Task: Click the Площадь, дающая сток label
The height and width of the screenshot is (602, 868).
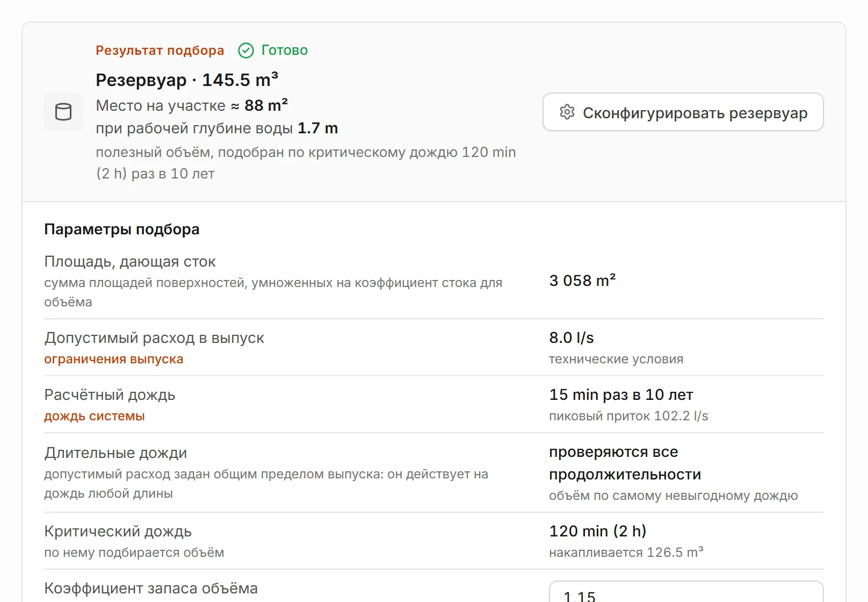Action: point(130,262)
